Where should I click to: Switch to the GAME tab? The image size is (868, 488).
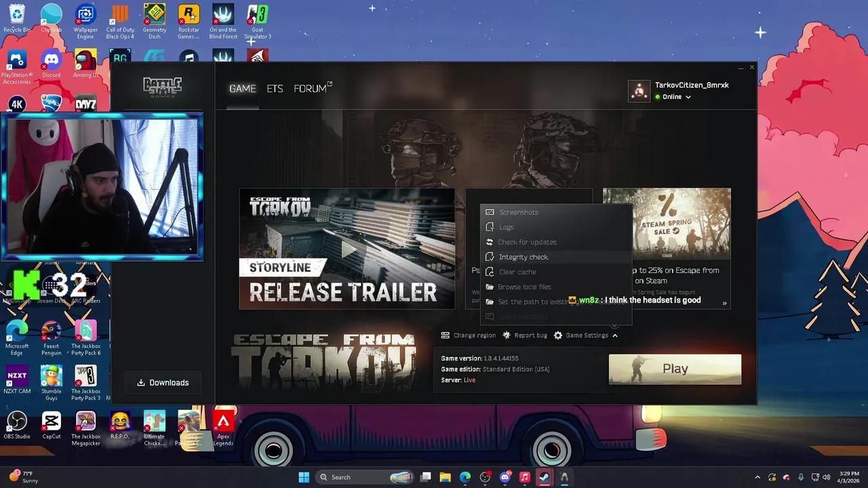point(242,89)
